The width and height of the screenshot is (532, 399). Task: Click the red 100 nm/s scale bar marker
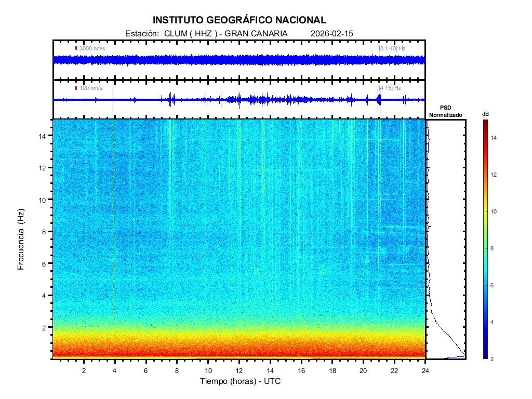[76, 88]
